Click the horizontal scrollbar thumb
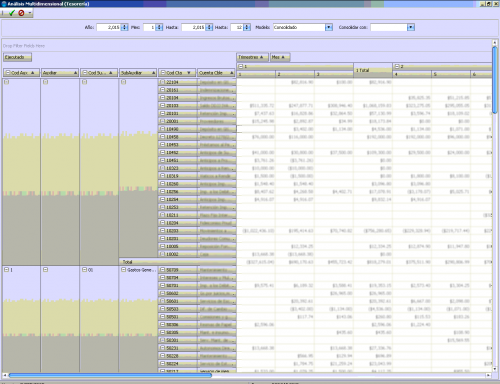500x384 pixels. point(110,375)
